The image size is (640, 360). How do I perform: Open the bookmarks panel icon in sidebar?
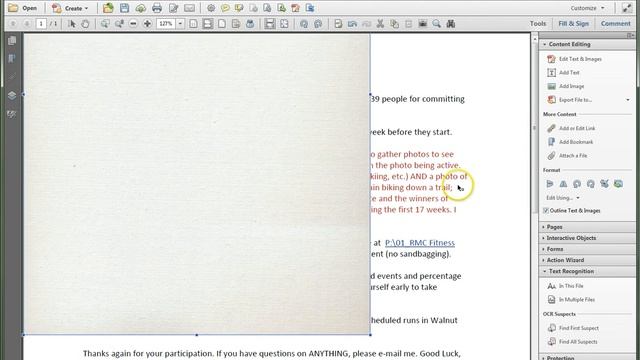(x=12, y=59)
